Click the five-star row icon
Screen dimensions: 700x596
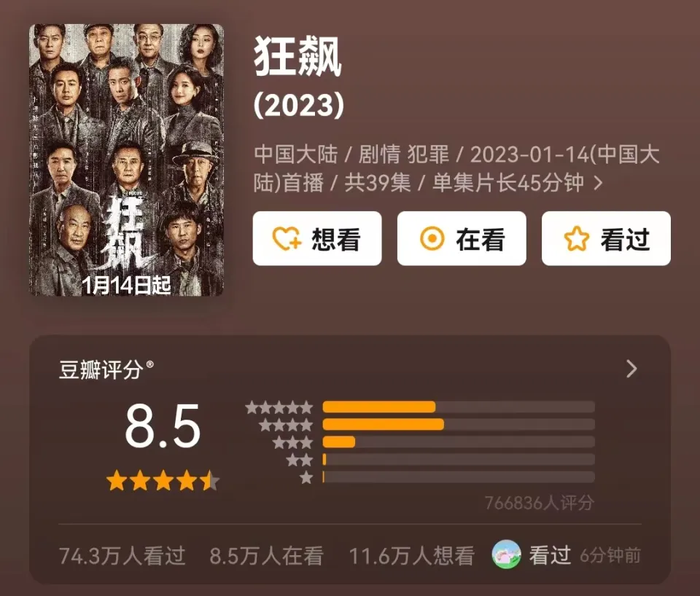point(279,407)
